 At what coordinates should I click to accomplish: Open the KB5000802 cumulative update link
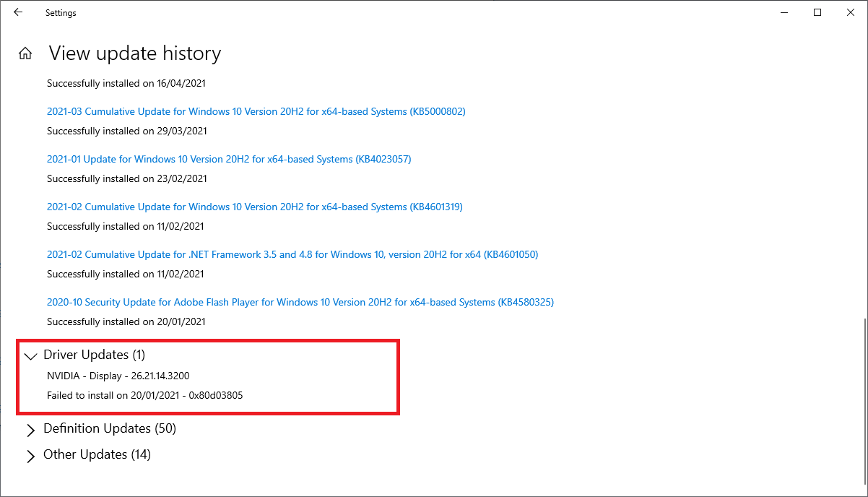(256, 111)
